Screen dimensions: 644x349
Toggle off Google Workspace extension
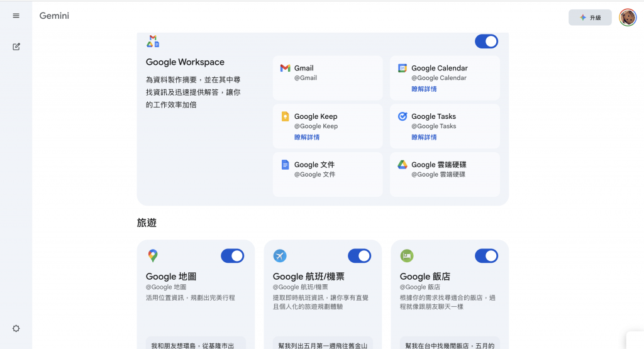486,42
